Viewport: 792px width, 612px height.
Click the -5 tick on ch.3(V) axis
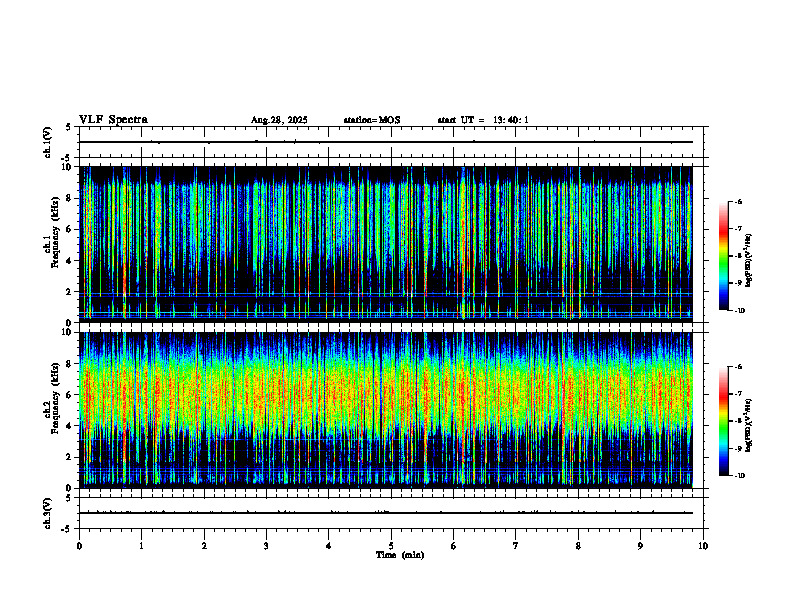point(66,529)
